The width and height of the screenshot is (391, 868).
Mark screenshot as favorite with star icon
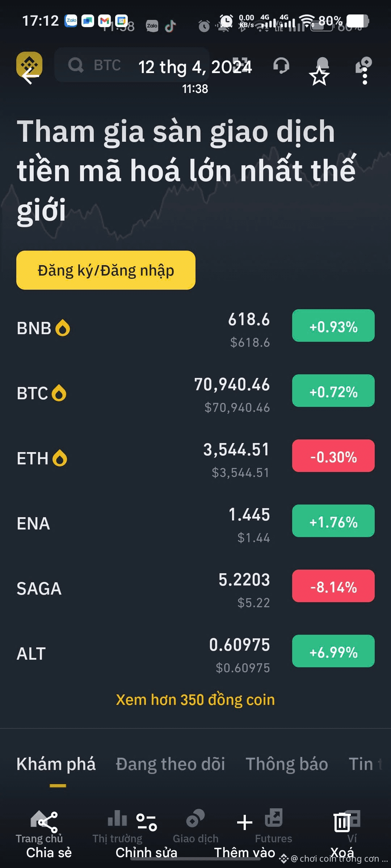[x=319, y=76]
